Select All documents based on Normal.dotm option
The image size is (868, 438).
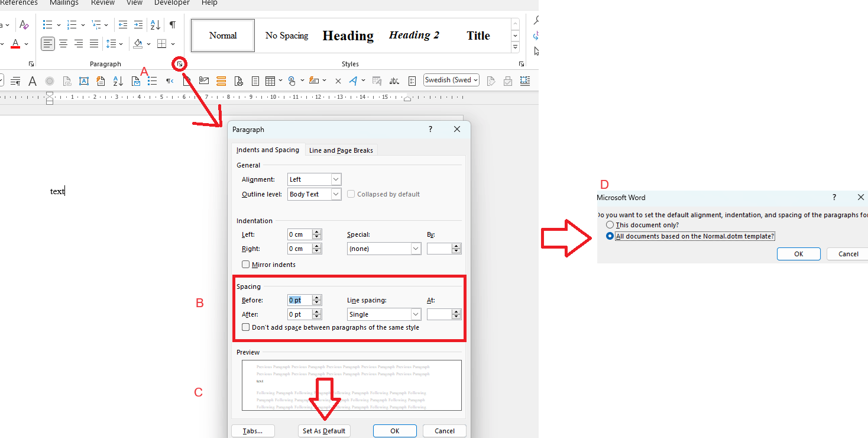coord(610,236)
